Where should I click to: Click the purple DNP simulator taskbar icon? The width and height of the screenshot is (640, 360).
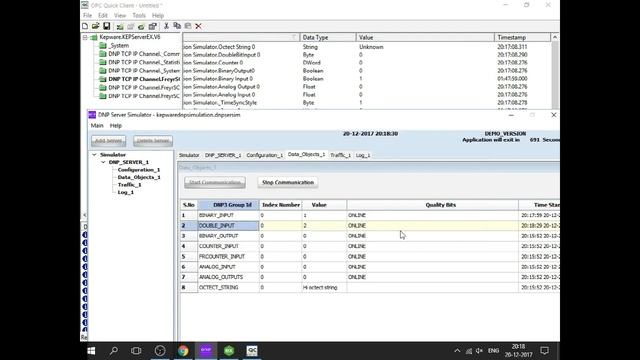pyautogui.click(x=206, y=351)
